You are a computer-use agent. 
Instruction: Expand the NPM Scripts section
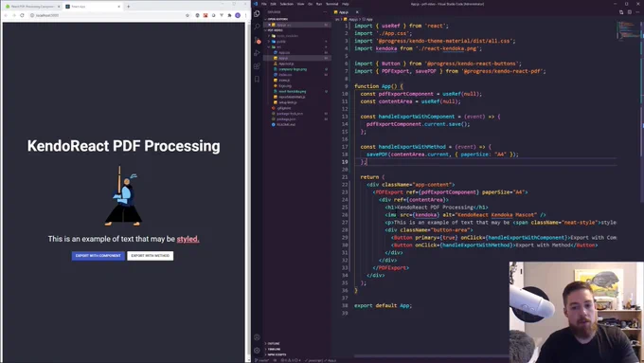(297, 354)
